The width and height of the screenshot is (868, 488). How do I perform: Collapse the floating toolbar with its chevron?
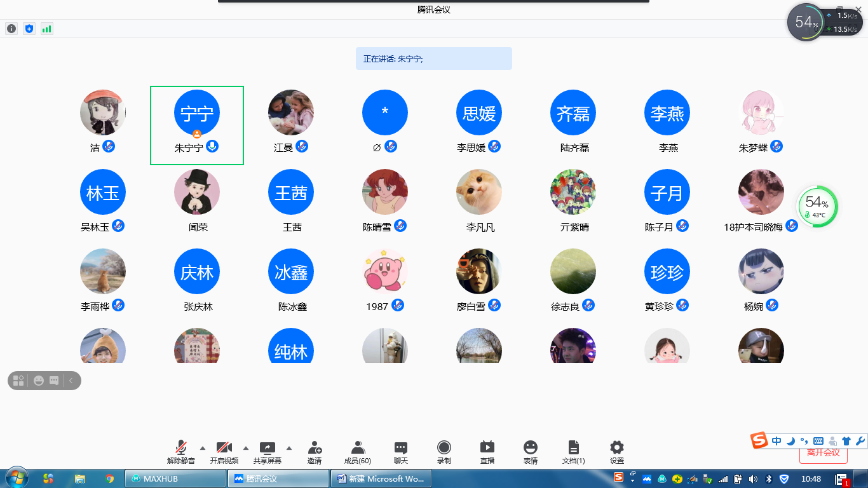(x=71, y=381)
